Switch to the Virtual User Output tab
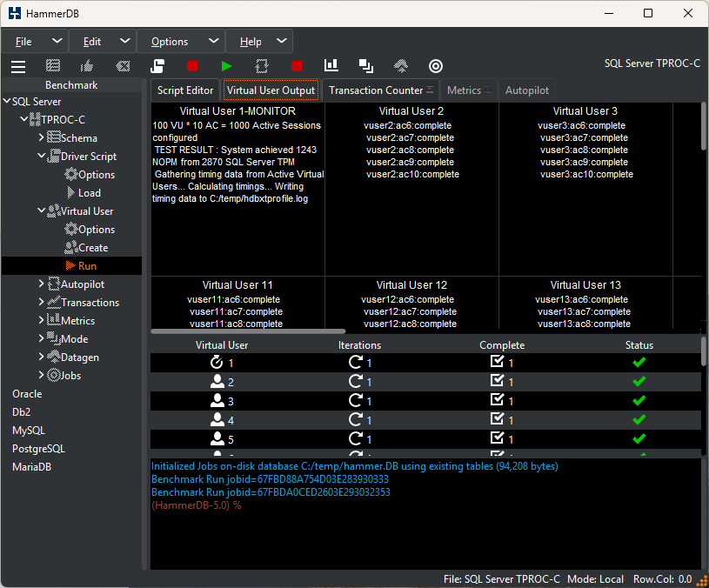Viewport: 709px width, 588px height. pos(271,90)
